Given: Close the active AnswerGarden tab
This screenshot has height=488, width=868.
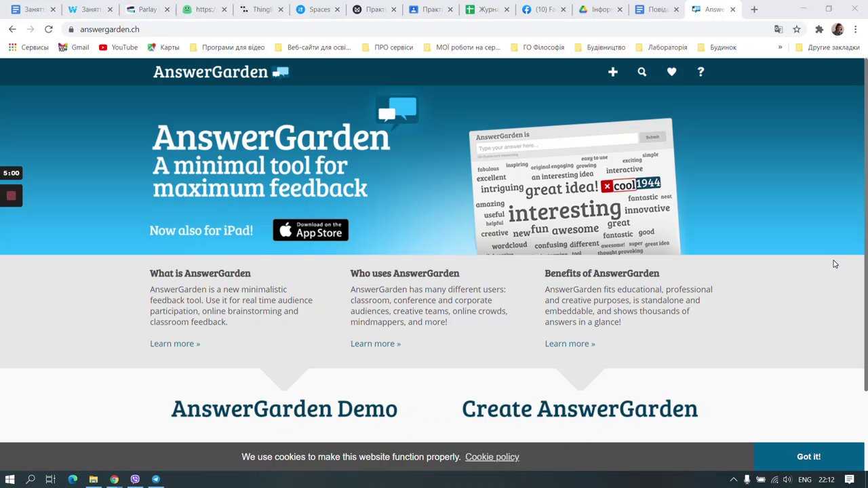Looking at the screenshot, I should point(732,9).
